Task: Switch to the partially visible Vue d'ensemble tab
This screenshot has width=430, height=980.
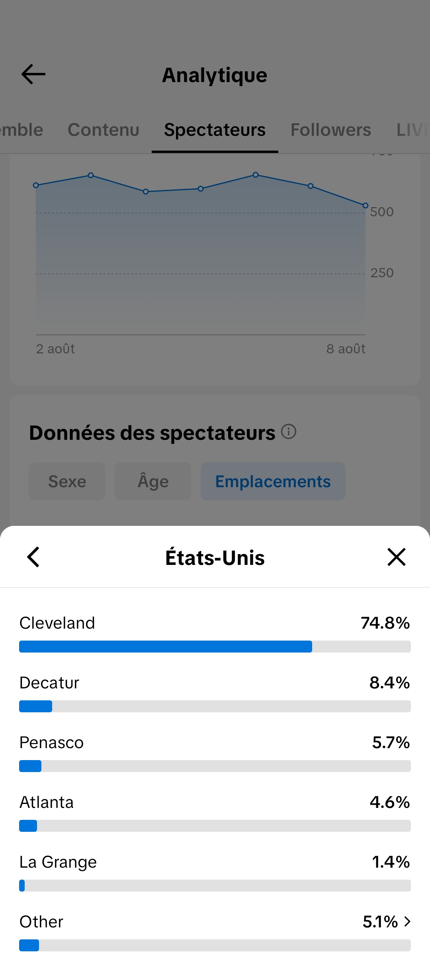Action: 21,130
